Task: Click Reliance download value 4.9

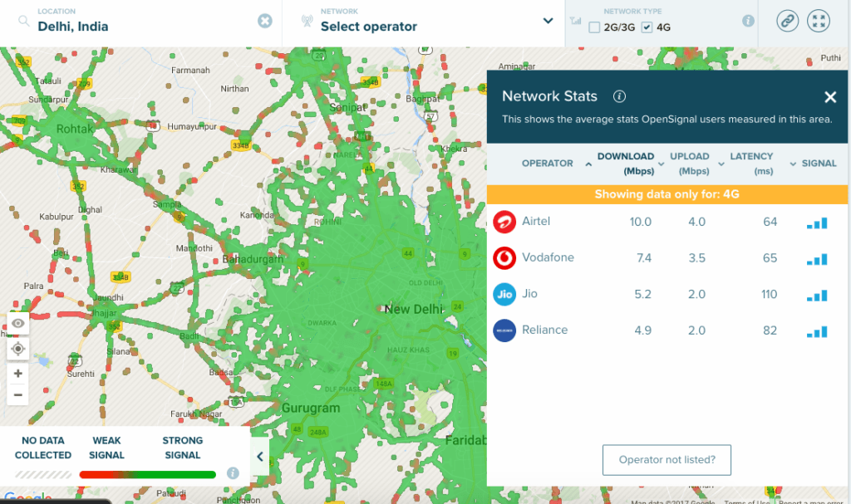Action: (642, 330)
